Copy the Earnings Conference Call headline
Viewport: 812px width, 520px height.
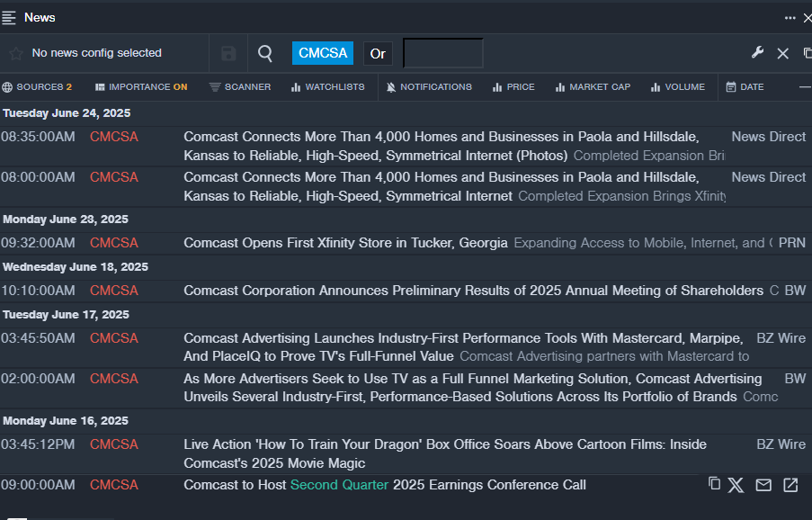point(714,484)
